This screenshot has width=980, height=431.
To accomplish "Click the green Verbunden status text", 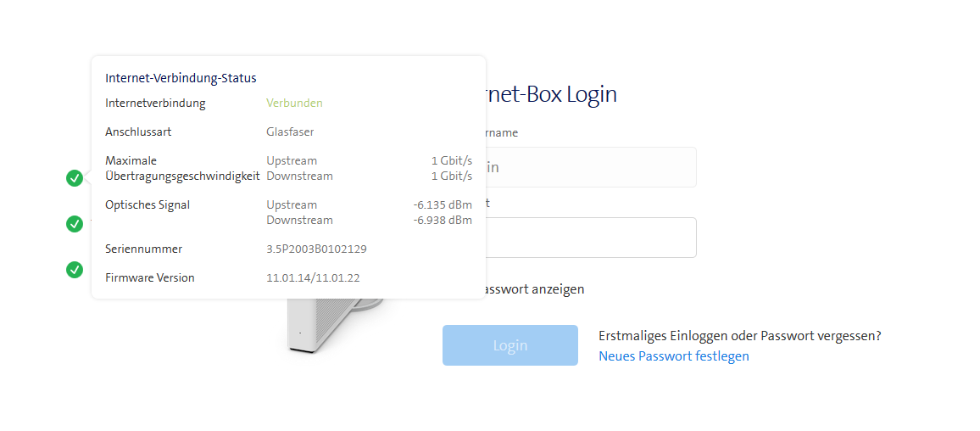I will coord(294,103).
